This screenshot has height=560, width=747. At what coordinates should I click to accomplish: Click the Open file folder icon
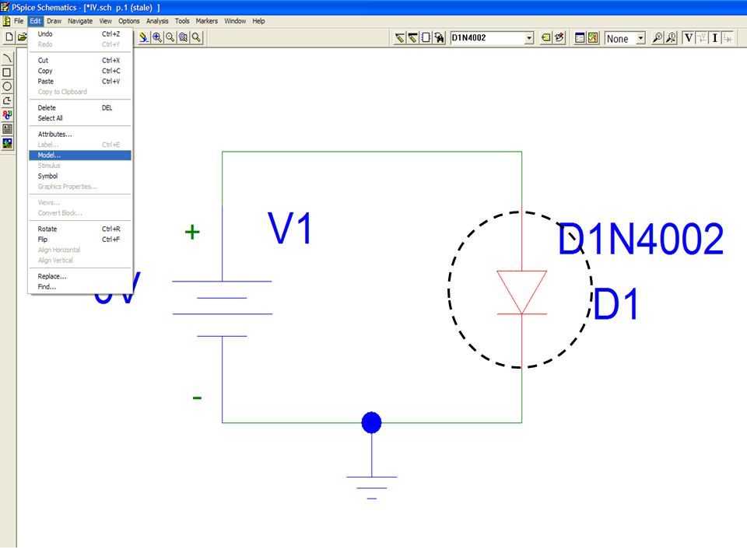click(22, 37)
